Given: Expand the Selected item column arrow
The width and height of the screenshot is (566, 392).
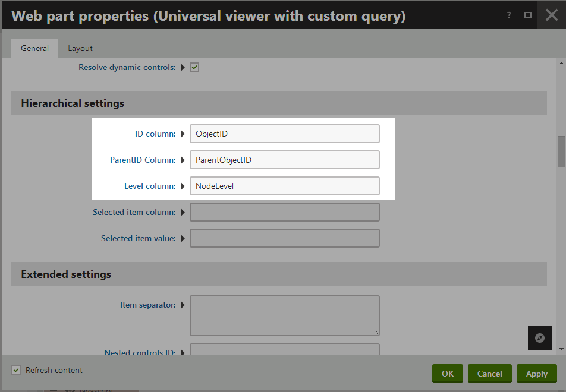Looking at the screenshot, I should pos(183,213).
